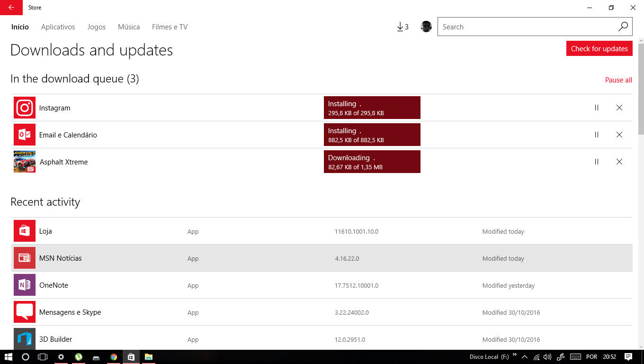Select the MSN Notícias app name
The width and height of the screenshot is (644, 364).
click(x=61, y=258)
